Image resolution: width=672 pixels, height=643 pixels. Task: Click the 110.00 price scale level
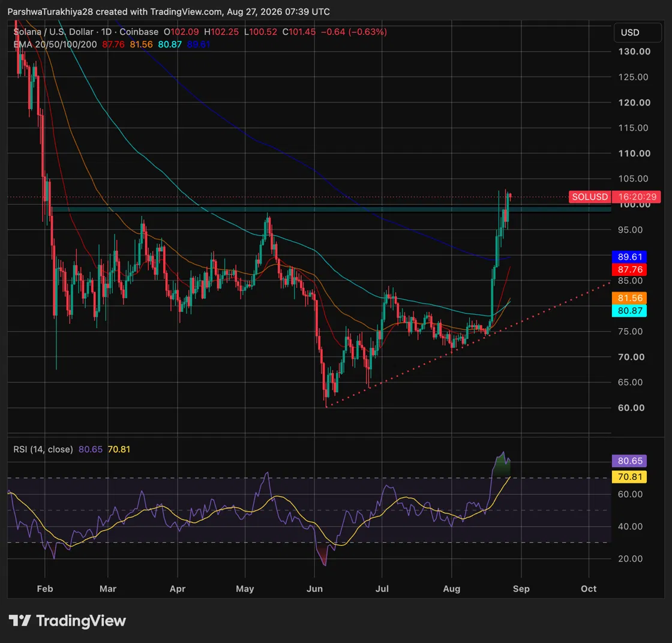(634, 154)
